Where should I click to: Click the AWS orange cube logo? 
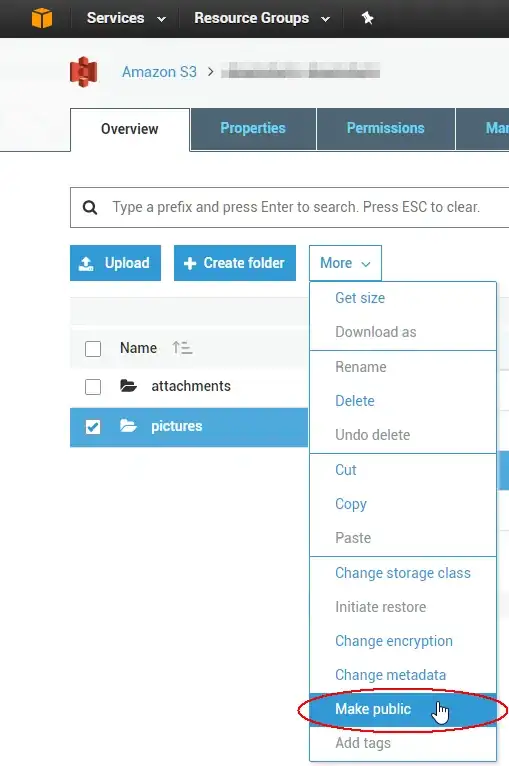[42, 18]
